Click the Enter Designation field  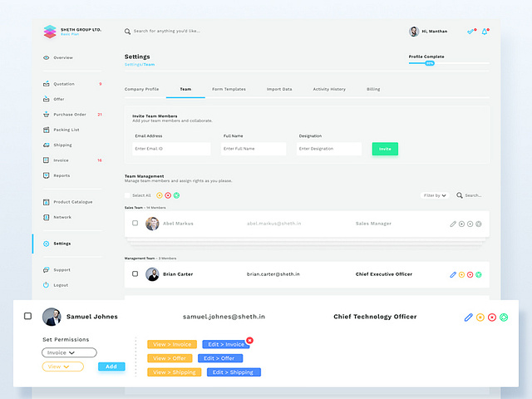click(329, 149)
